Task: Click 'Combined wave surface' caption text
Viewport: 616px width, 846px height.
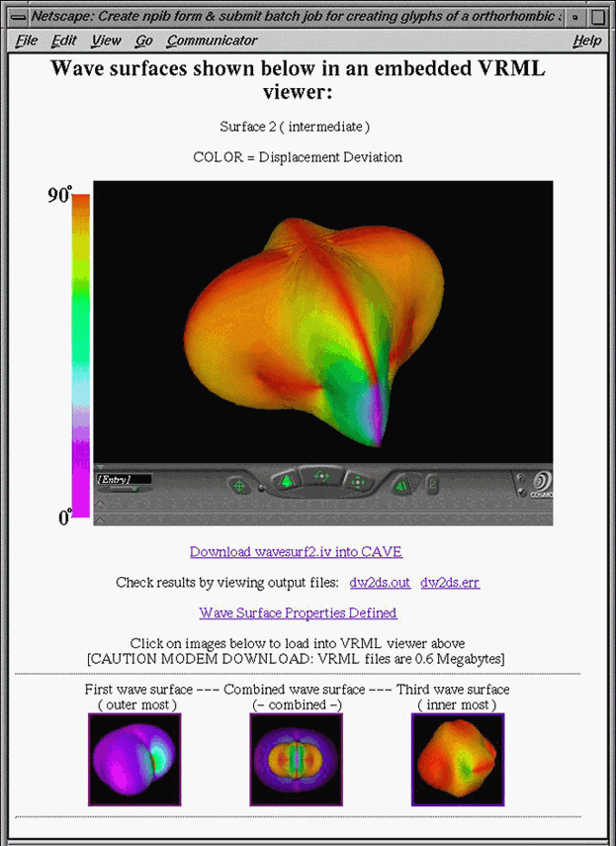Action: pyautogui.click(x=295, y=690)
